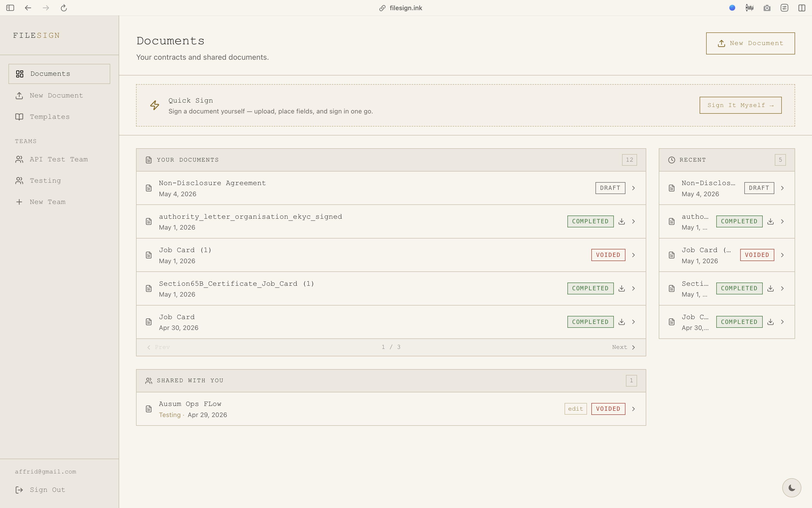The height and width of the screenshot is (508, 812).
Task: Download the Job C... item in Recent
Action: tap(770, 322)
